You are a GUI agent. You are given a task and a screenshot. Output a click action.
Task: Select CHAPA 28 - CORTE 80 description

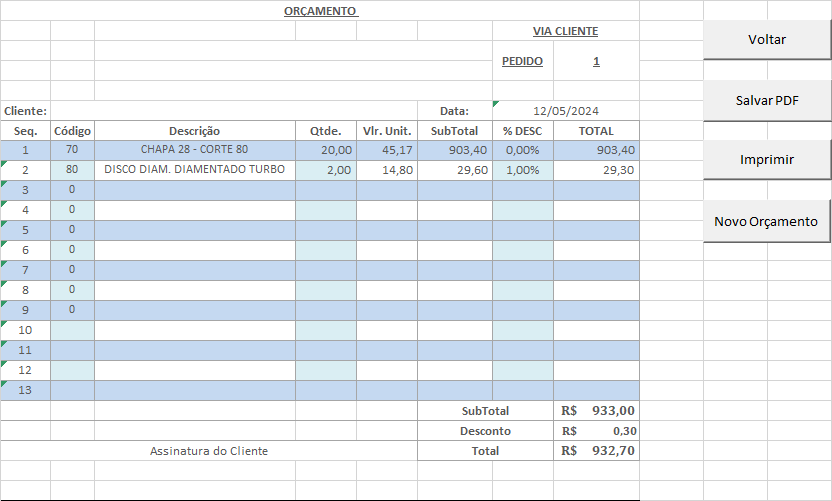[x=195, y=150]
